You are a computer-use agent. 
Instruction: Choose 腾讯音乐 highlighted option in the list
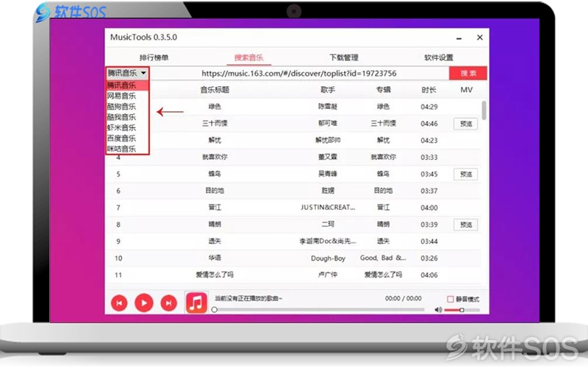127,85
